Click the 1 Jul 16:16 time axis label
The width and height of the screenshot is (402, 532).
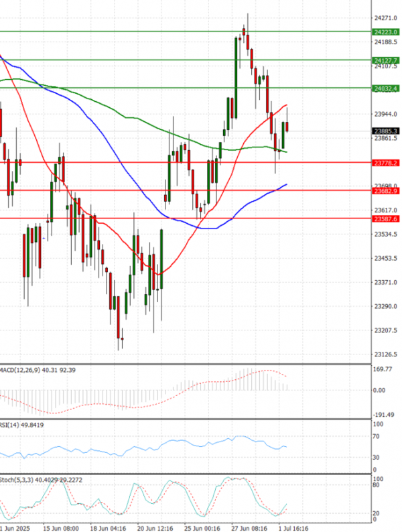(293, 528)
